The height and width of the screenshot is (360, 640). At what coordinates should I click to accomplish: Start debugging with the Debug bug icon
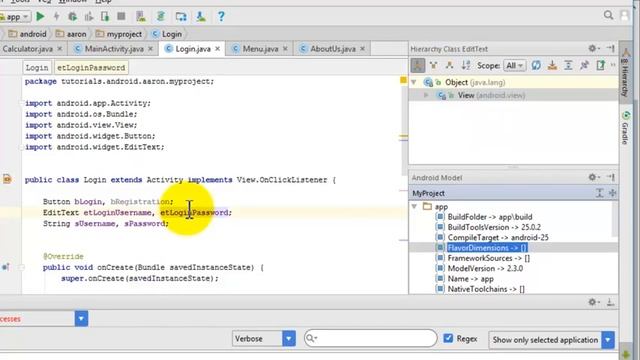tap(73, 16)
